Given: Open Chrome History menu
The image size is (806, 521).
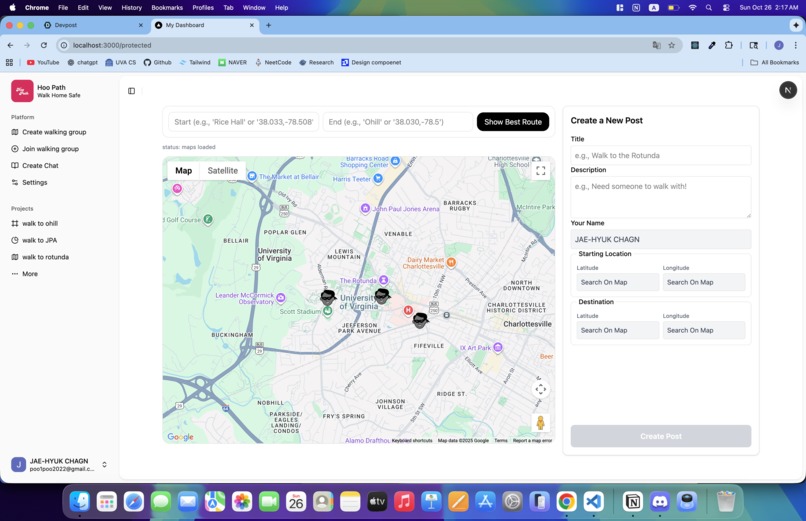Looking at the screenshot, I should click(x=132, y=8).
